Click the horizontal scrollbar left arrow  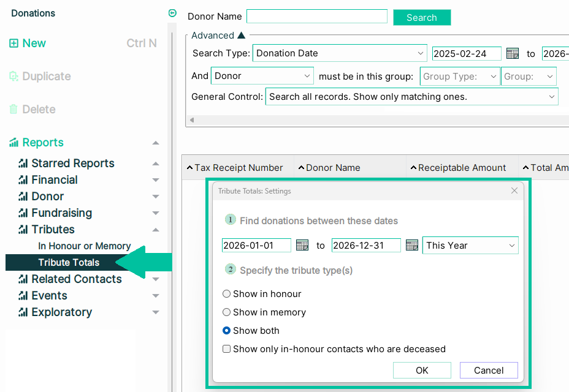(x=191, y=120)
